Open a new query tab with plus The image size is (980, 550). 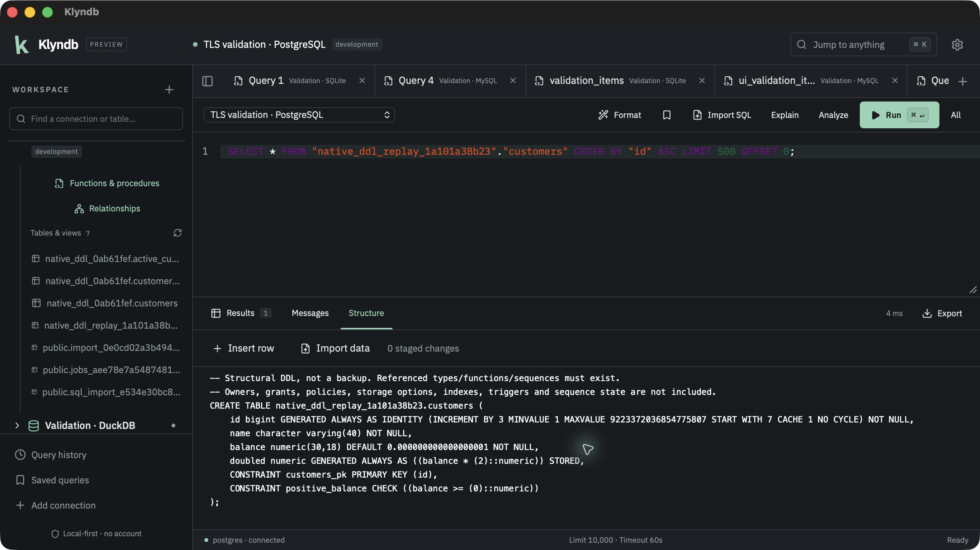coord(962,81)
